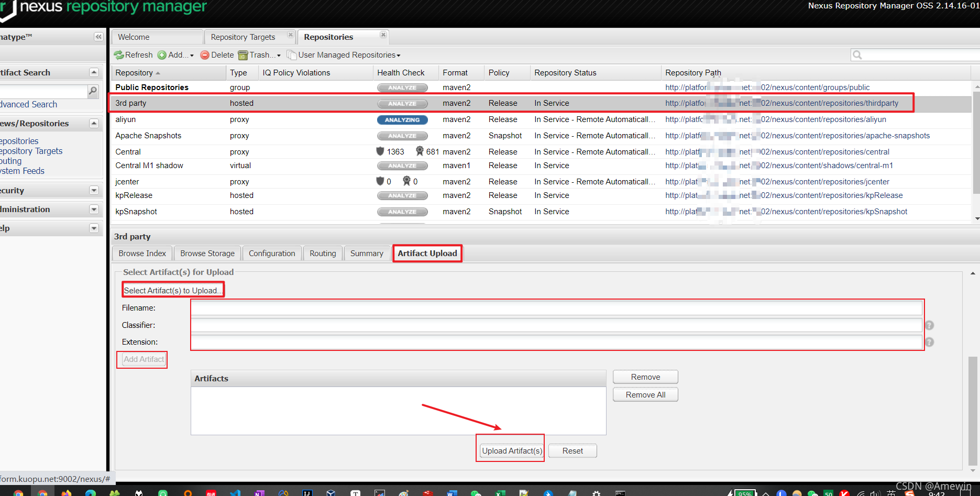
Task: Click the Remove All button
Action: [645, 395]
